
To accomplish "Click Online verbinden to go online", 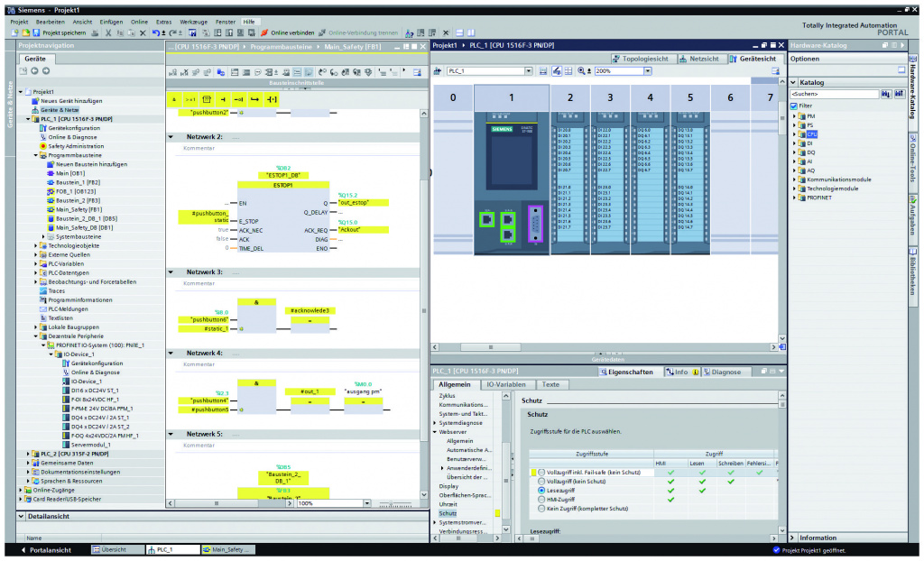I will pyautogui.click(x=288, y=33).
